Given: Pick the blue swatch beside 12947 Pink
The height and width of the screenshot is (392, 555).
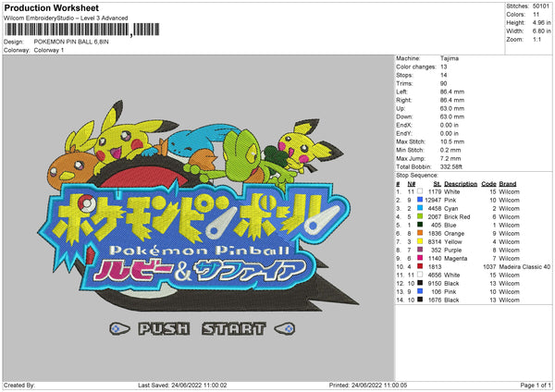Looking at the screenshot, I should [x=420, y=200].
